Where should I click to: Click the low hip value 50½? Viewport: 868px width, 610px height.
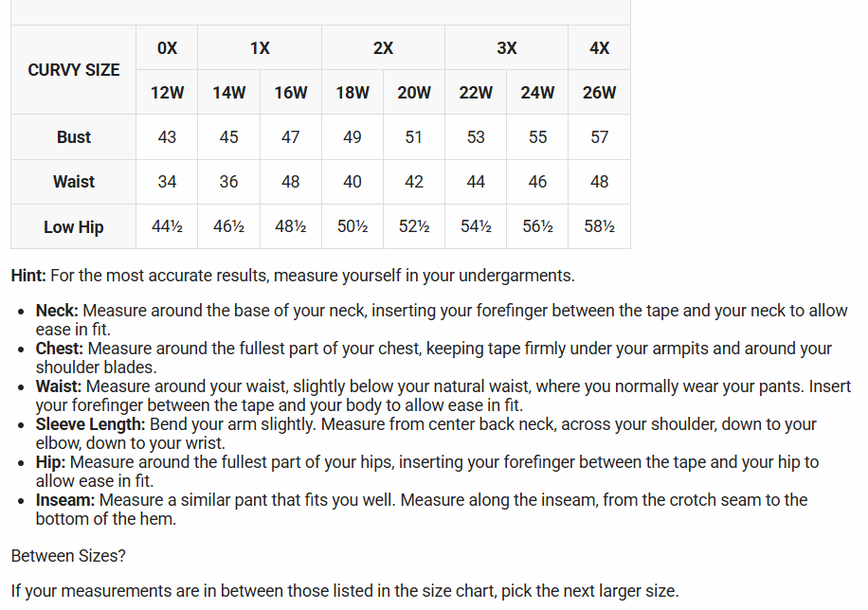353,227
